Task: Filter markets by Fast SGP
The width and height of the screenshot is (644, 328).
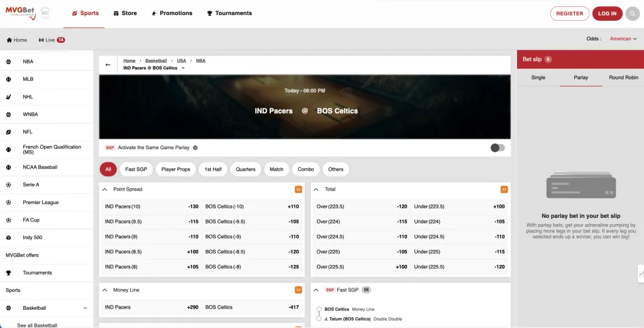Action: [x=136, y=169]
